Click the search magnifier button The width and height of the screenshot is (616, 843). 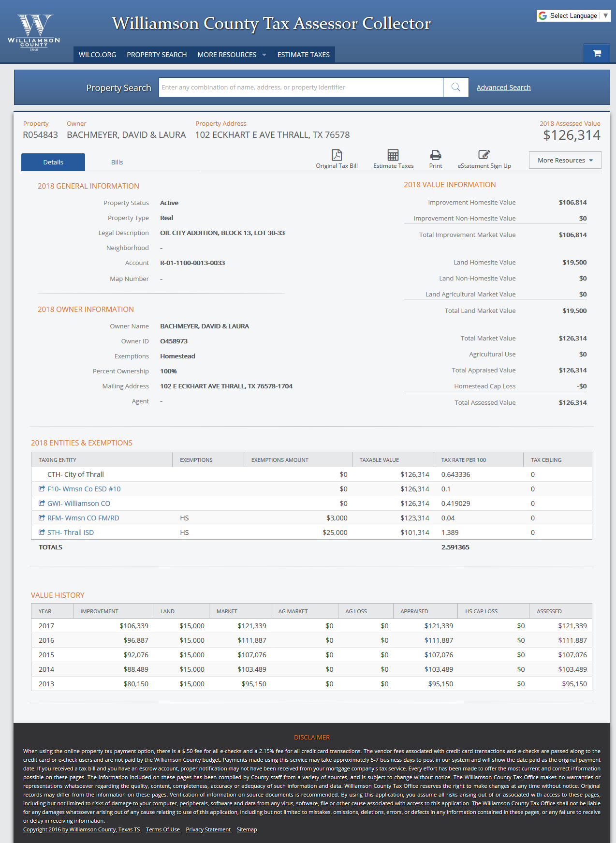coord(456,88)
